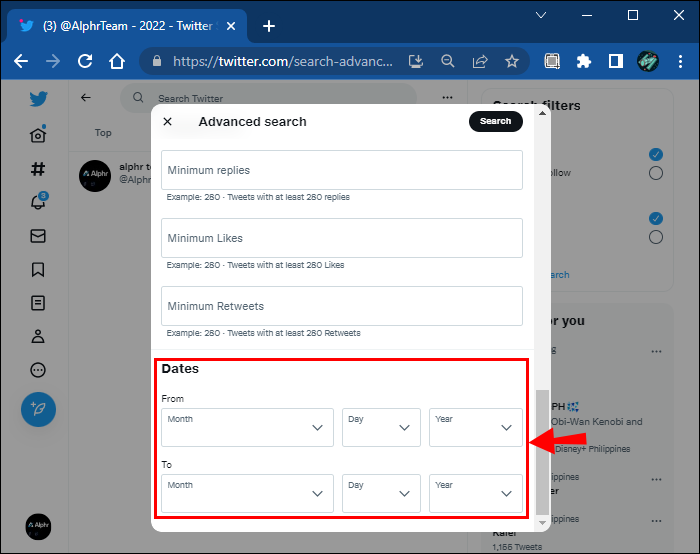Open Messages envelope icon in sidebar
Viewport: 700px width, 554px height.
click(38, 236)
